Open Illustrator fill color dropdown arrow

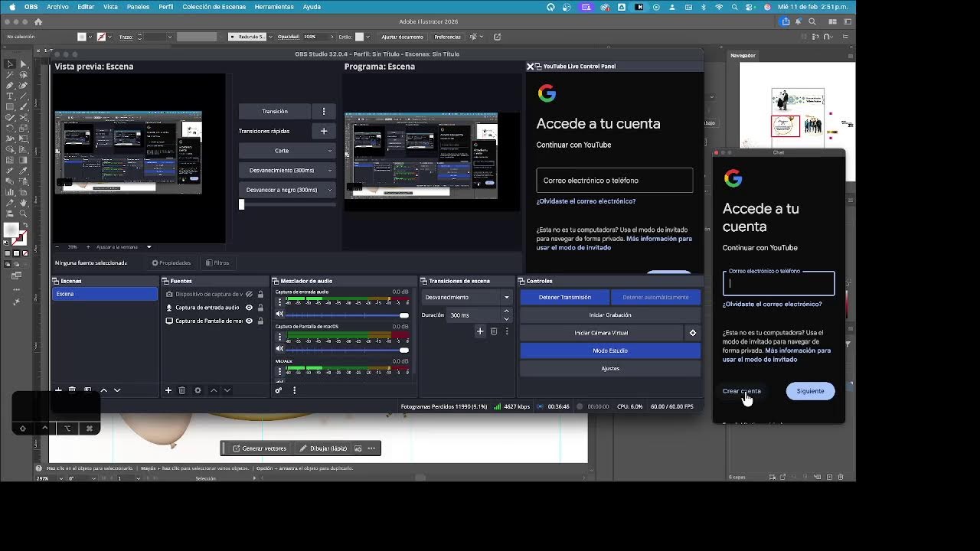pos(90,37)
